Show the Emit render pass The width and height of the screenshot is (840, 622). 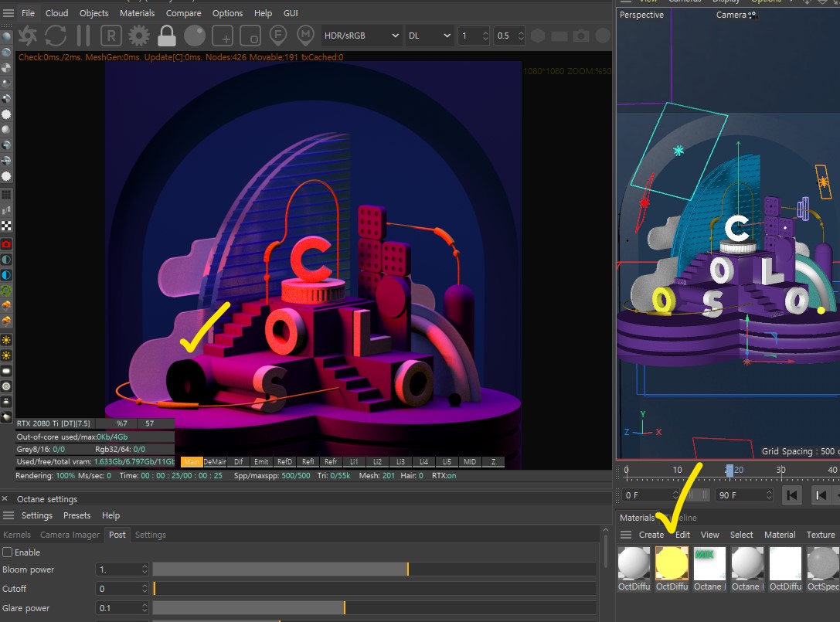[261, 462]
